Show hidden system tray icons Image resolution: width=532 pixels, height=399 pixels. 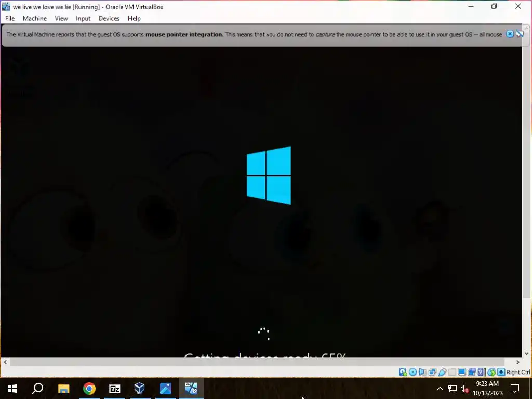point(440,389)
